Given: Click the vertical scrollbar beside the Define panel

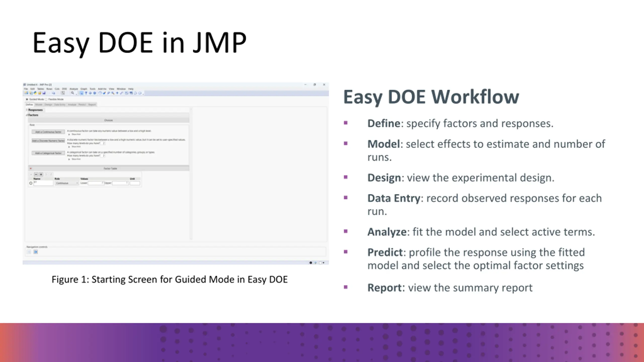Looking at the screenshot, I should (x=191, y=173).
